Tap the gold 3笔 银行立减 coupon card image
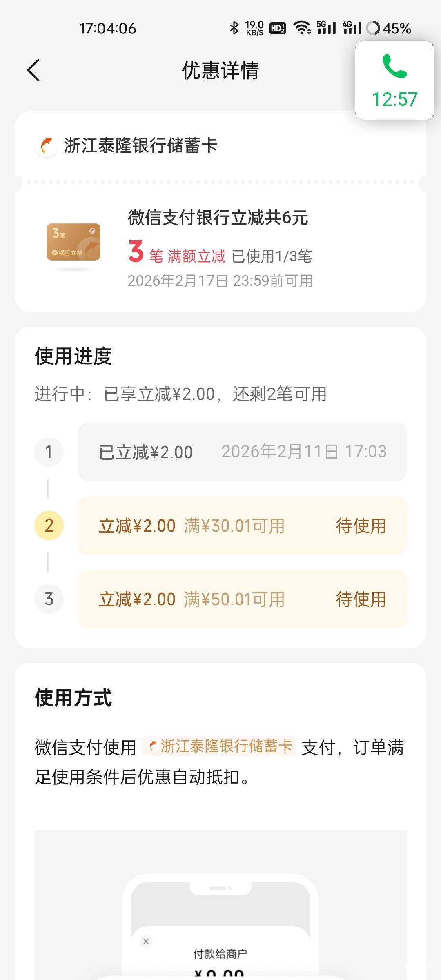 (x=73, y=242)
